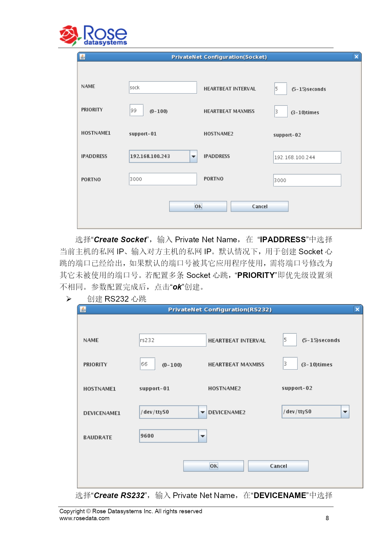Image resolution: width=392 pixels, height=554 pixels.
Task: Click the DEVICENAME2 label
Action: tap(226, 412)
